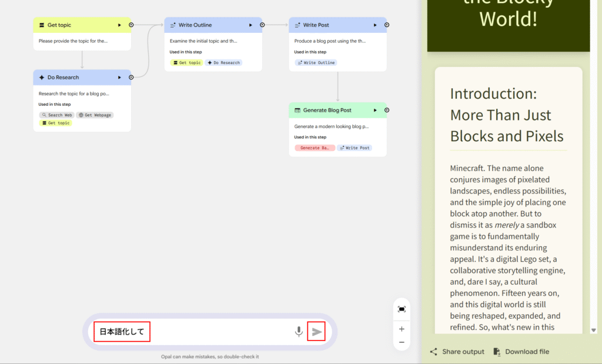This screenshot has width=602, height=364.
Task: Click the microphone voice input icon
Action: 299,332
